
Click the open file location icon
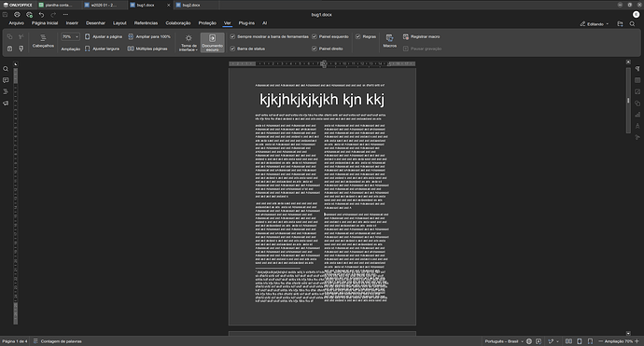click(x=620, y=24)
